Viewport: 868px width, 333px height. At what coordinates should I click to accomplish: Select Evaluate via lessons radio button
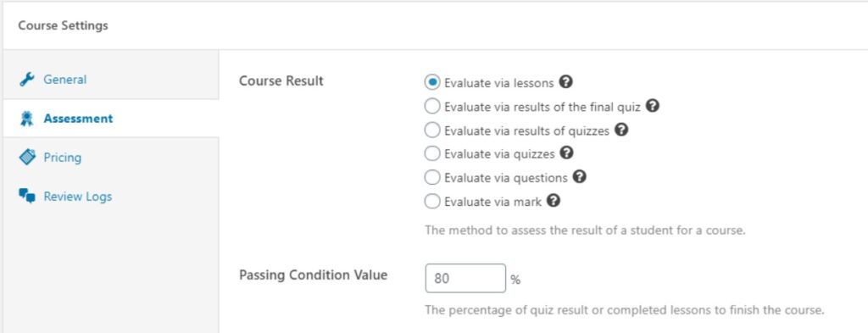[431, 83]
